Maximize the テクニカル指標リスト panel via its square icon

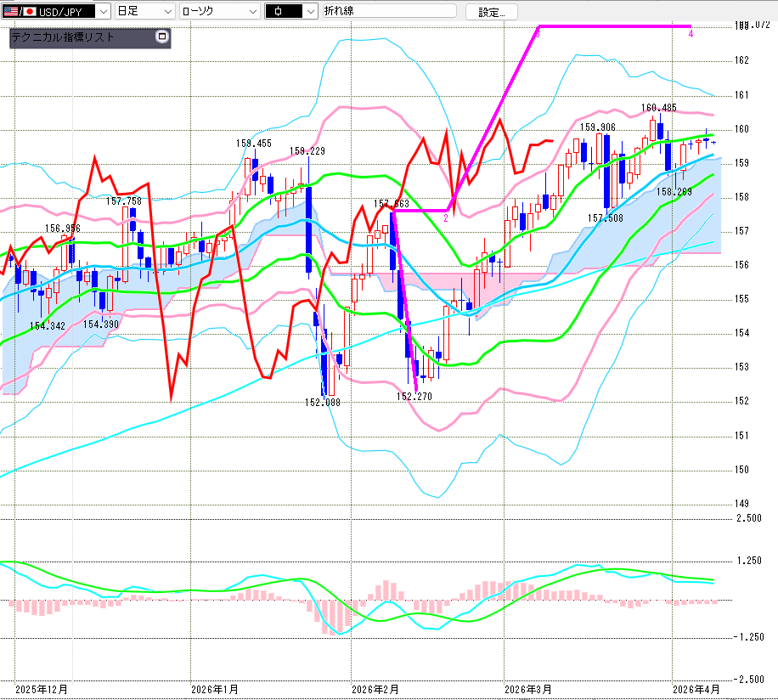coord(162,37)
